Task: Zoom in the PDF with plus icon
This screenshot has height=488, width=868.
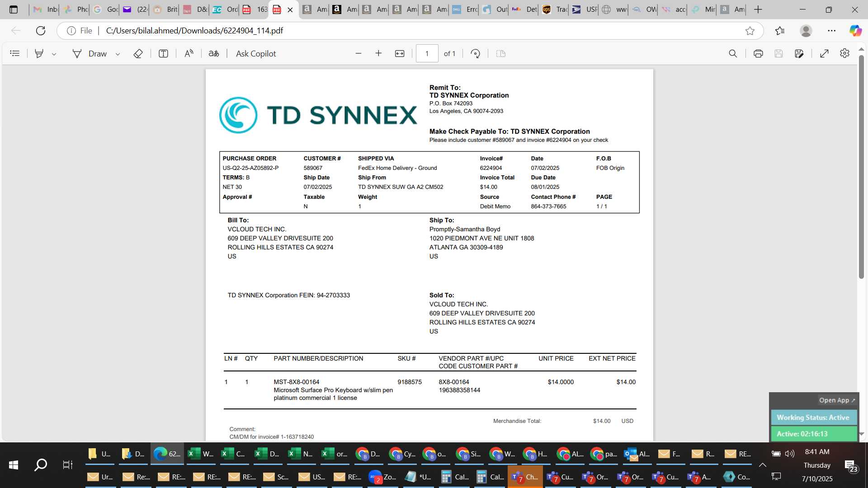Action: [x=378, y=53]
